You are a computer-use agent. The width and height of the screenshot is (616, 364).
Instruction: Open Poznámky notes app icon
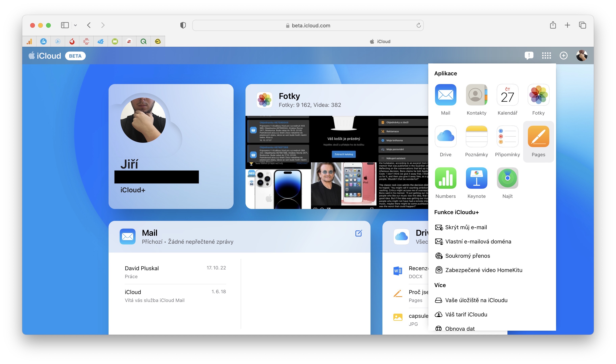tap(476, 137)
